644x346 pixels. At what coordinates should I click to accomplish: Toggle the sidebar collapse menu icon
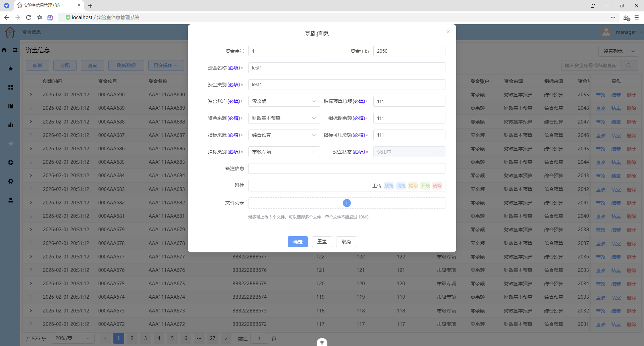15,50
